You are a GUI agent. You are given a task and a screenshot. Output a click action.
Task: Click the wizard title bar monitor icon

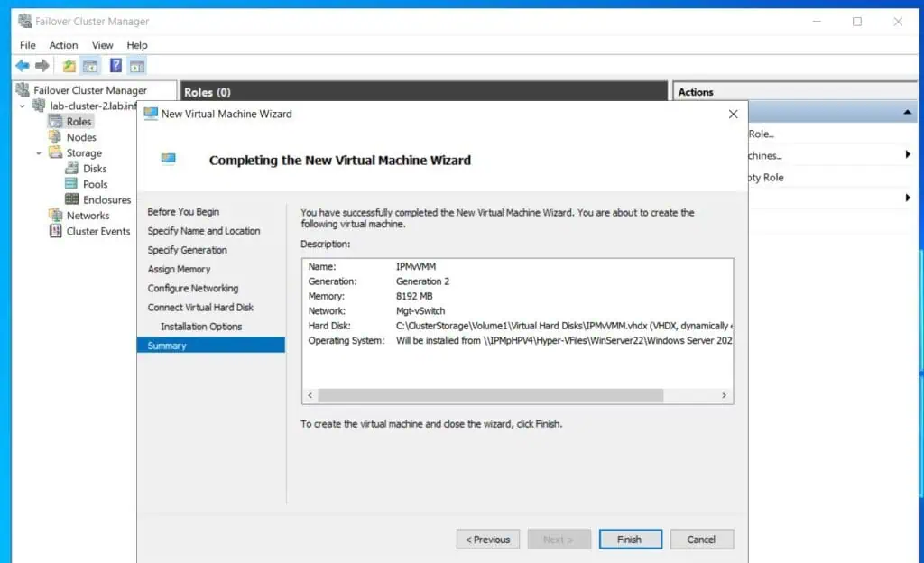[x=151, y=114]
